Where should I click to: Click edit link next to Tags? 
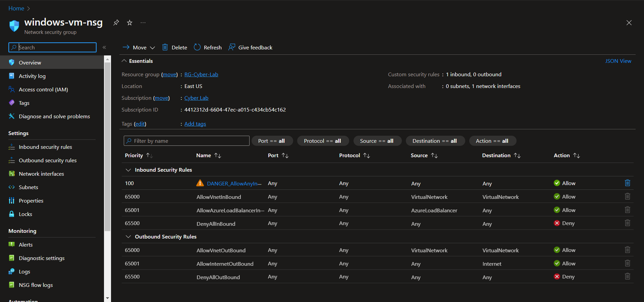point(140,124)
